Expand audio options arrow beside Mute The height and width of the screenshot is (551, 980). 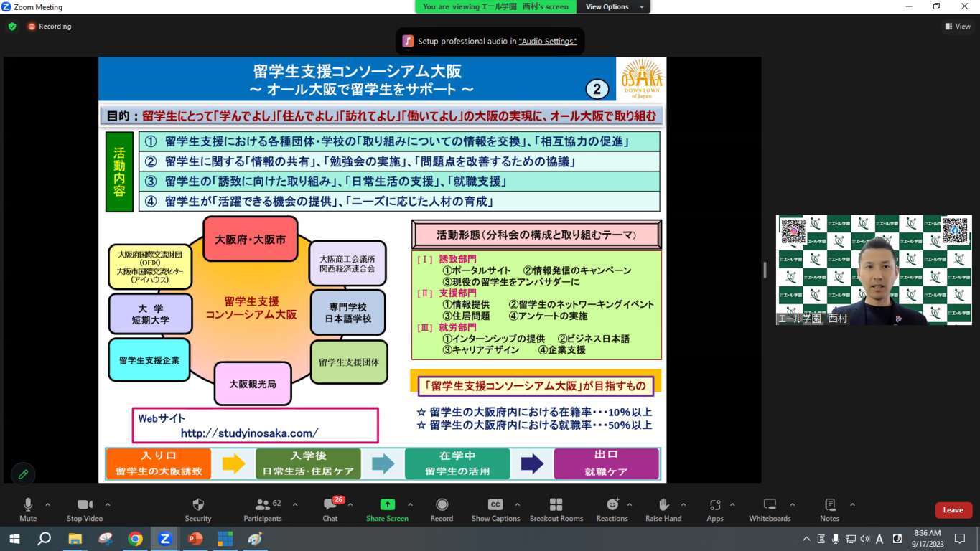point(47,504)
